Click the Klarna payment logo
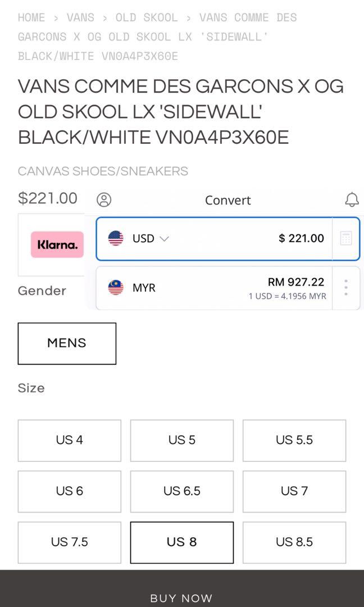Image resolution: width=364 pixels, height=607 pixels. tap(57, 244)
